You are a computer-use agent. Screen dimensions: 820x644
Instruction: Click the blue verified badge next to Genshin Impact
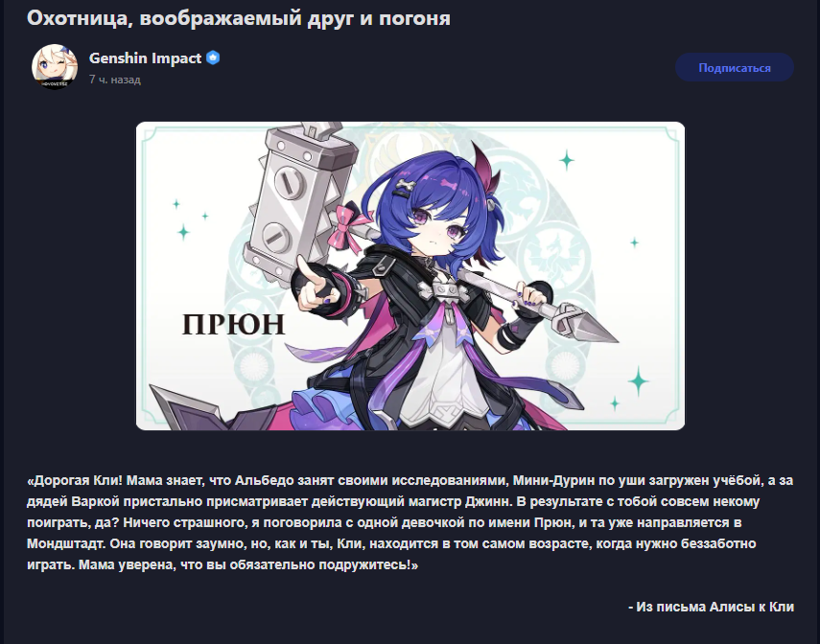pyautogui.click(x=213, y=57)
